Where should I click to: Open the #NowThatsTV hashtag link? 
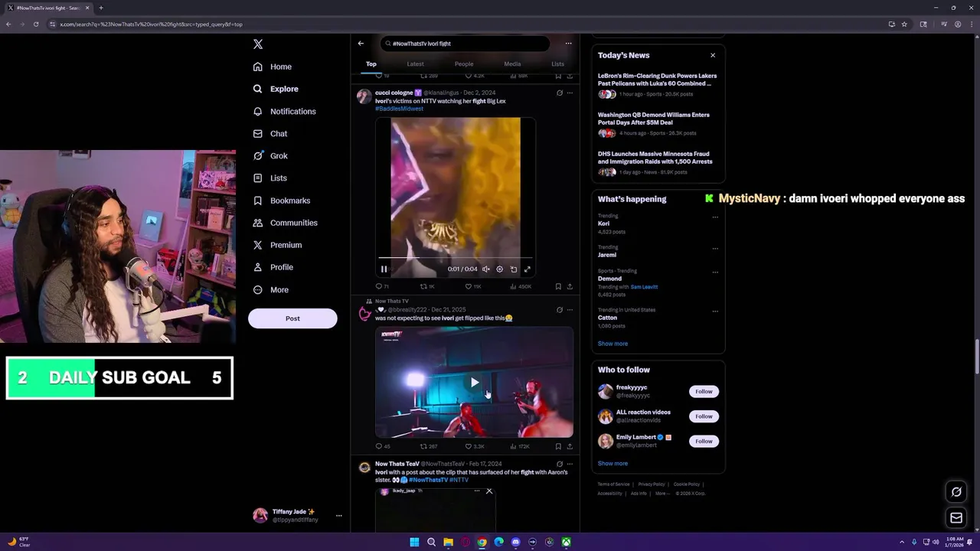(428, 480)
